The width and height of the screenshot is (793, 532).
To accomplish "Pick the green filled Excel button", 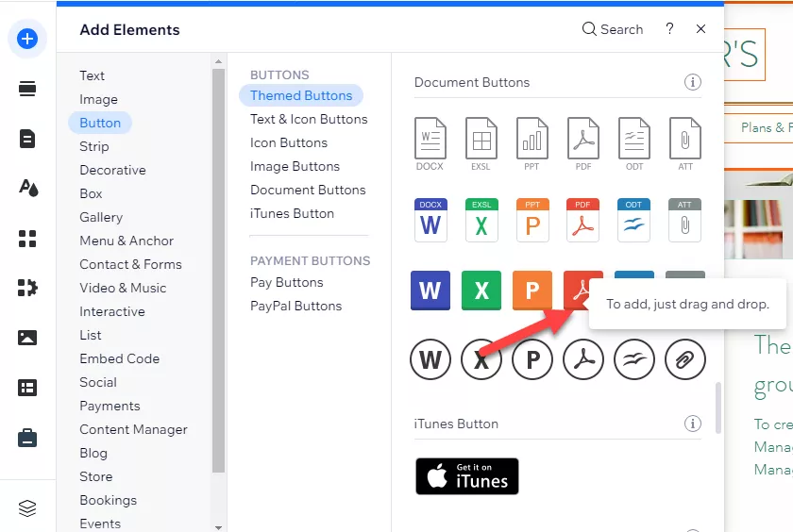I will click(x=481, y=290).
